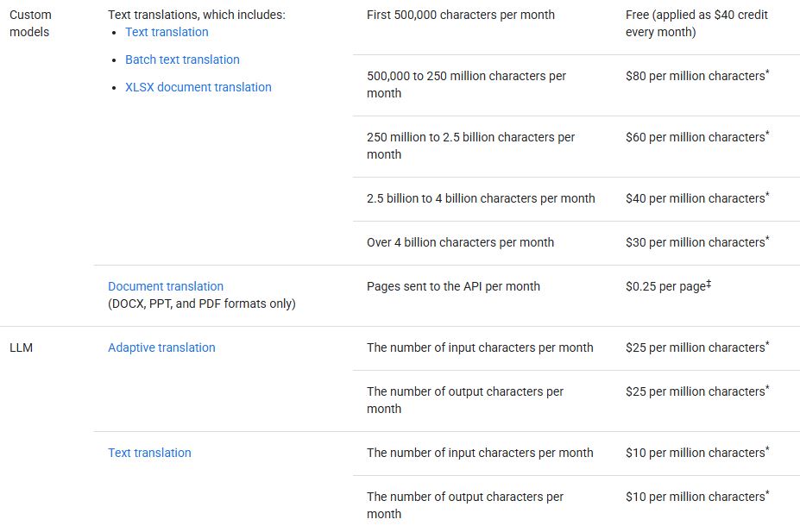The image size is (800, 532).
Task: Open the Document translation link
Action: tap(166, 286)
